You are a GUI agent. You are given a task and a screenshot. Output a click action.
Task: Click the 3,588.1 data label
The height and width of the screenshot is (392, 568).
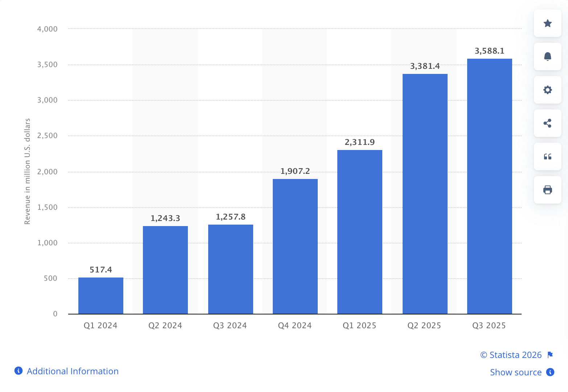pos(489,51)
